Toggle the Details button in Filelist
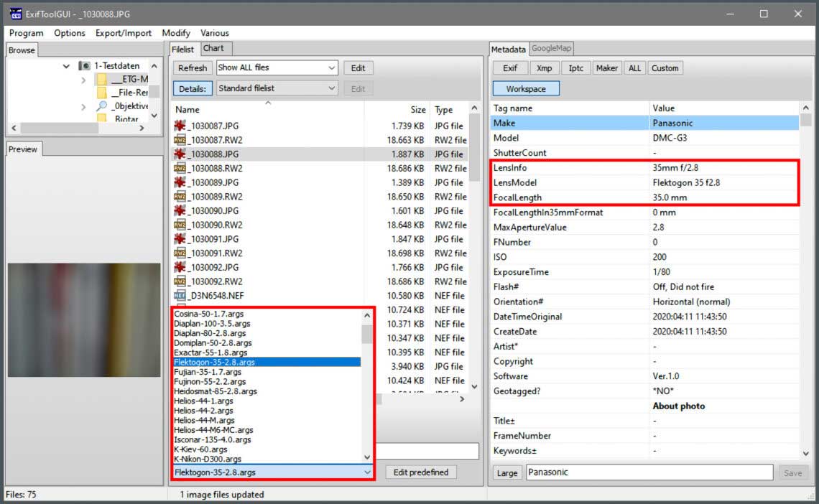This screenshot has width=819, height=504. (x=193, y=88)
